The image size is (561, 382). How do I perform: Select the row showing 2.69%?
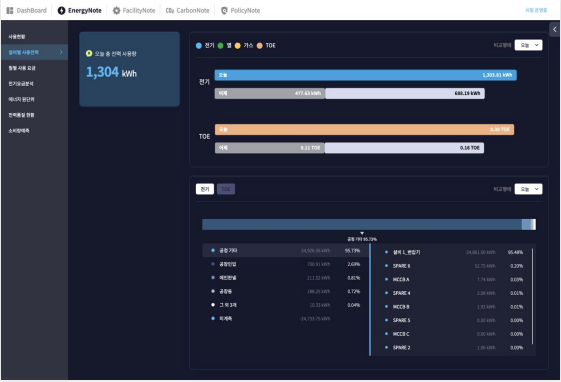coord(286,264)
